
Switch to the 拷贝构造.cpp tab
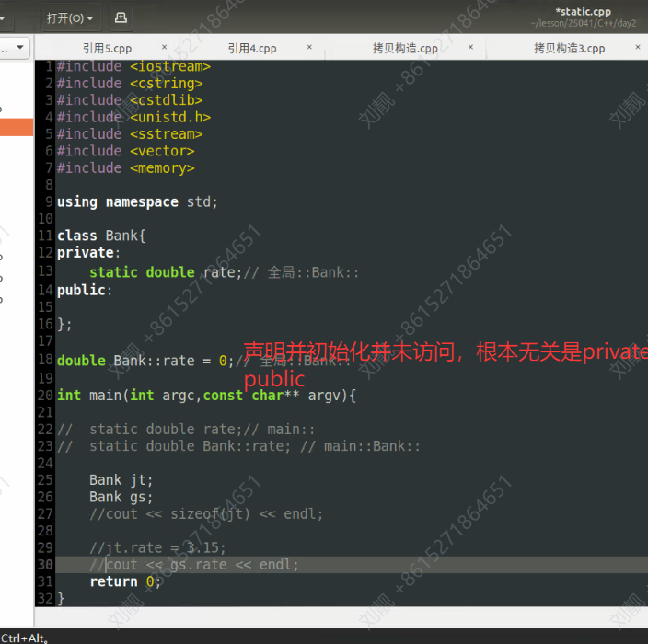pos(405,49)
